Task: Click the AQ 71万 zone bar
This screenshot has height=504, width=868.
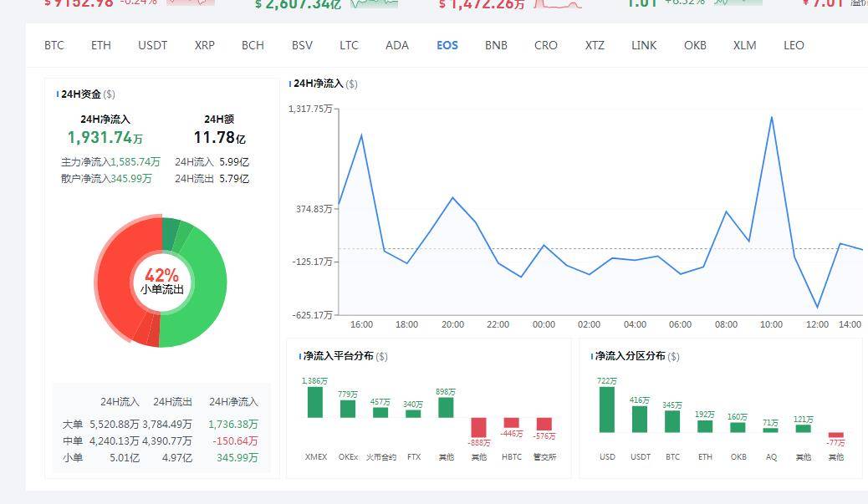Action: [770, 430]
